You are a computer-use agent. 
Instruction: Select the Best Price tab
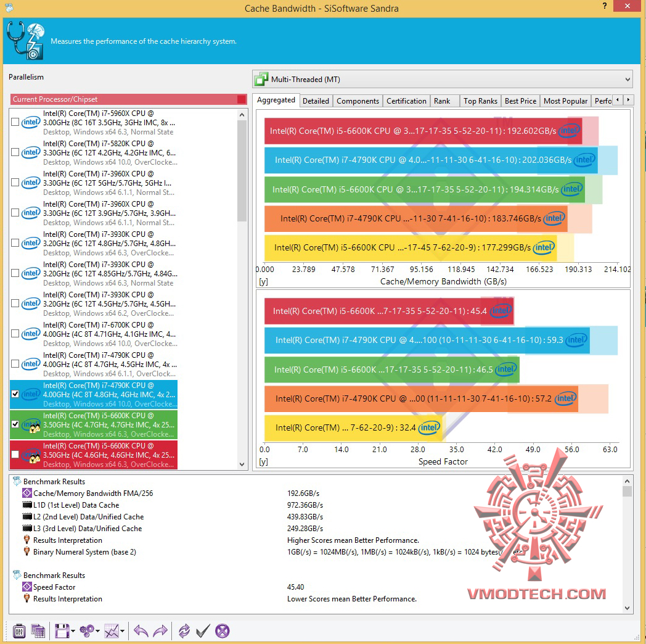point(520,101)
